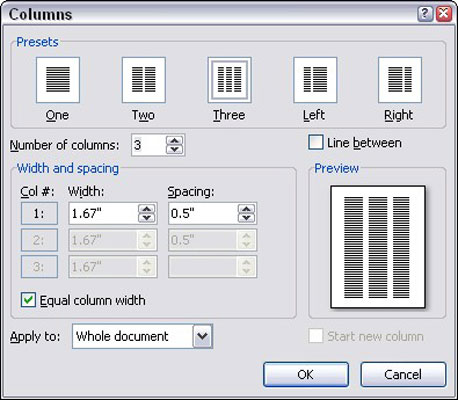Enable the Line between checkbox

(x=316, y=143)
